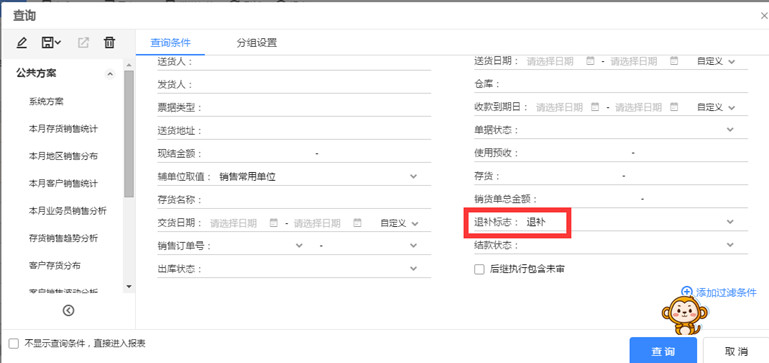This screenshot has height=363, width=769.
Task: Collapse the sidebar with the left arrow circle
Action: pyautogui.click(x=69, y=310)
